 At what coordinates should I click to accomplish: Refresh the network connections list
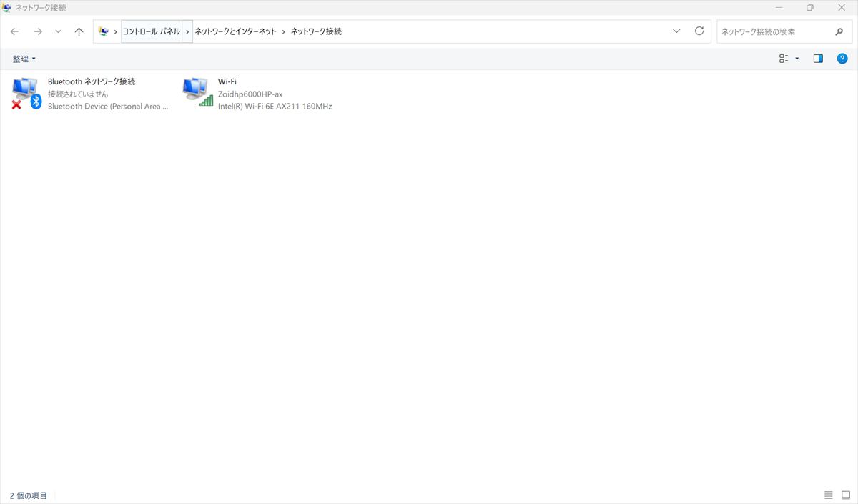click(x=699, y=31)
